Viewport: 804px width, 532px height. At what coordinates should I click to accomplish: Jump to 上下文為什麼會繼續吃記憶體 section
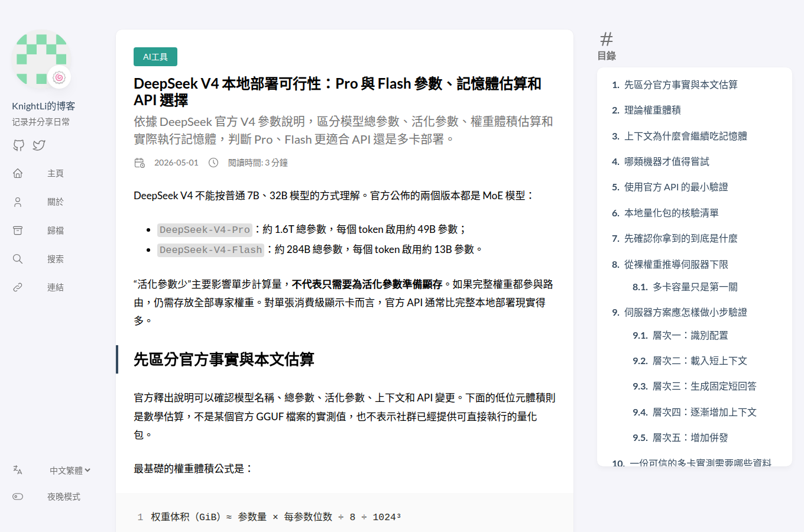point(686,136)
